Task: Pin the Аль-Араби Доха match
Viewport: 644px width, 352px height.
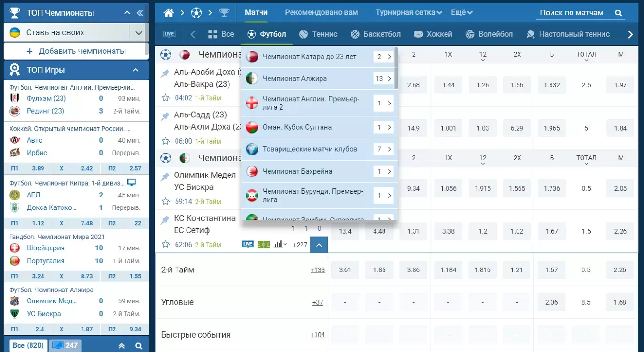Action: 165,73
